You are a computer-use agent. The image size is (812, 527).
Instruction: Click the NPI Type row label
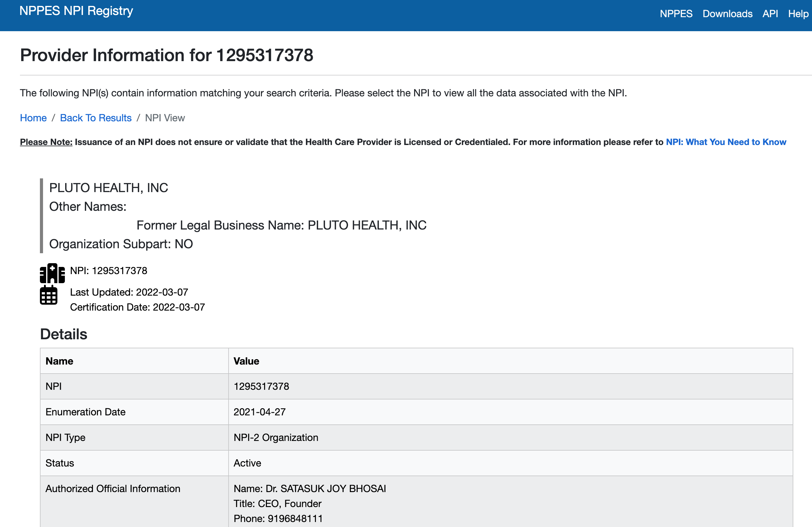[x=65, y=437]
